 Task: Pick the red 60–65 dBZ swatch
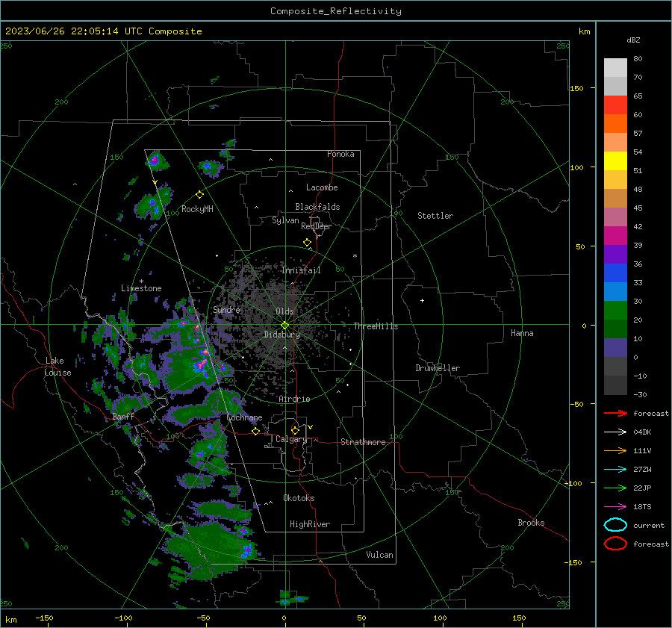pos(615,105)
